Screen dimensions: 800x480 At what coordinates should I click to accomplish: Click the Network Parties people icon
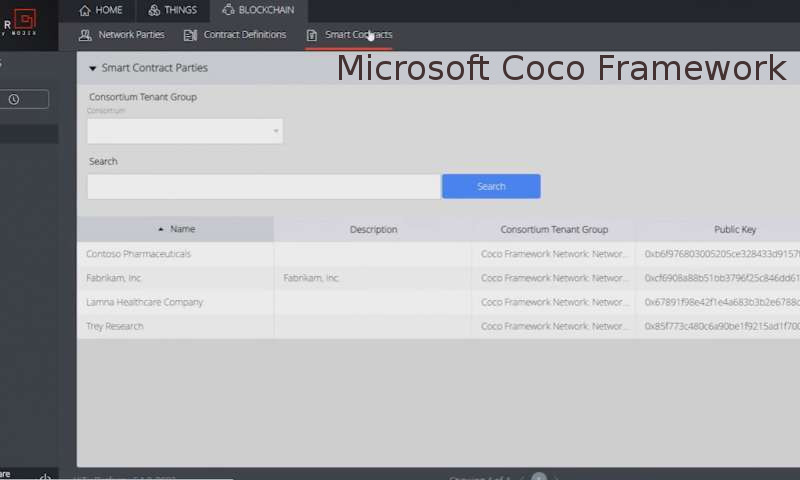tap(85, 35)
